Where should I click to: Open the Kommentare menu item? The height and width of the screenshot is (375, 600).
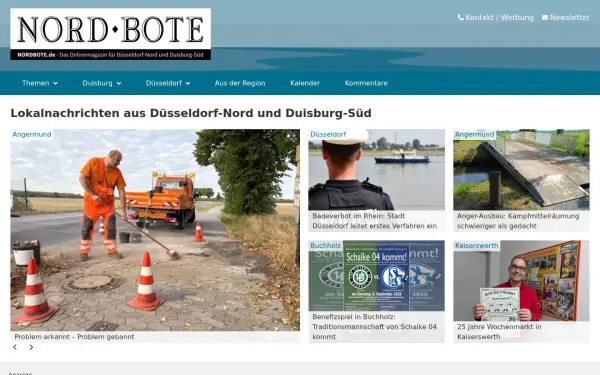tap(366, 83)
